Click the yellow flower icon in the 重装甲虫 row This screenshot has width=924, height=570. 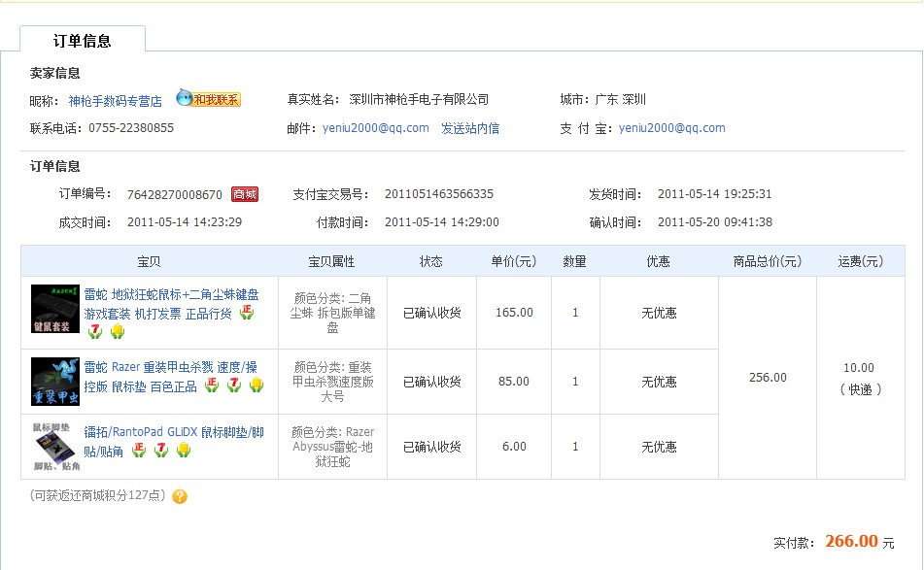point(257,386)
